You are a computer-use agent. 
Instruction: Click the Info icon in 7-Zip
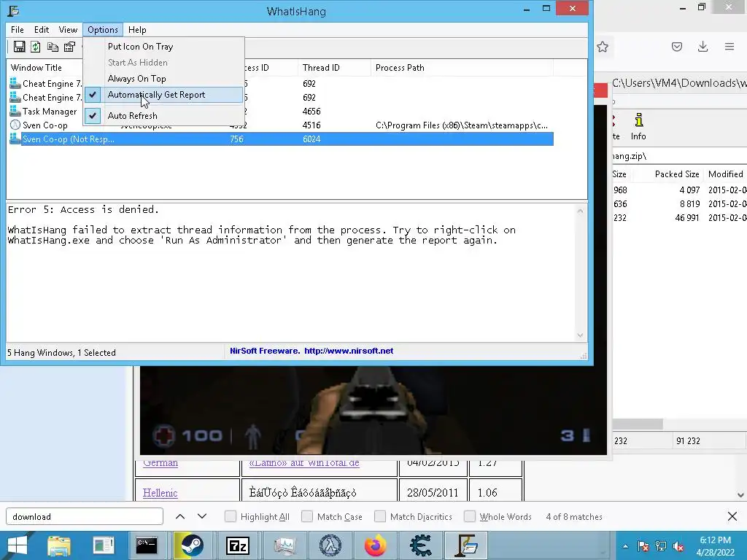638,126
